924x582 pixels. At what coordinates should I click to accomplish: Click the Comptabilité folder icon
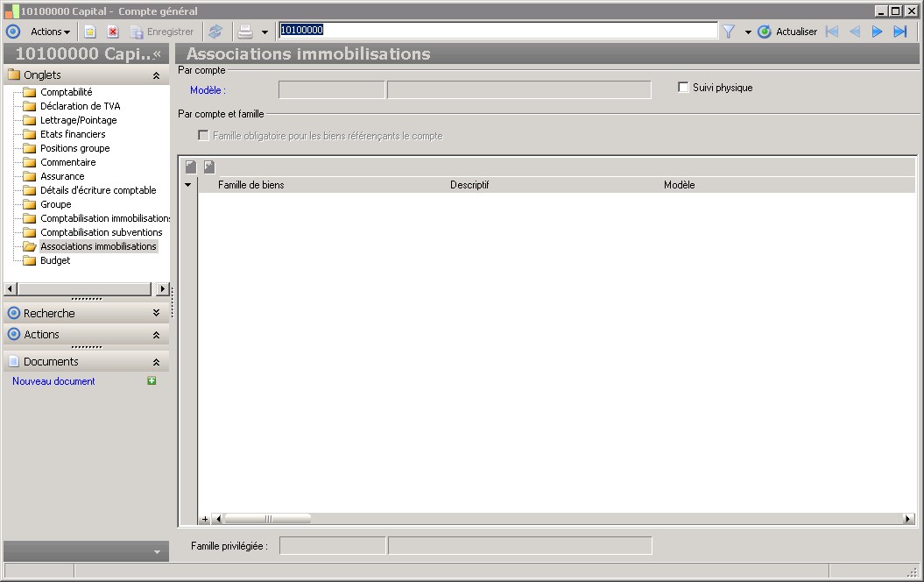pyautogui.click(x=30, y=92)
